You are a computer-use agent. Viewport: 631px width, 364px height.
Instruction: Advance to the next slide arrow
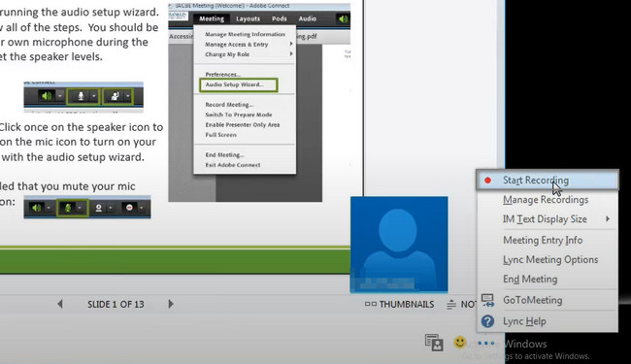click(171, 304)
